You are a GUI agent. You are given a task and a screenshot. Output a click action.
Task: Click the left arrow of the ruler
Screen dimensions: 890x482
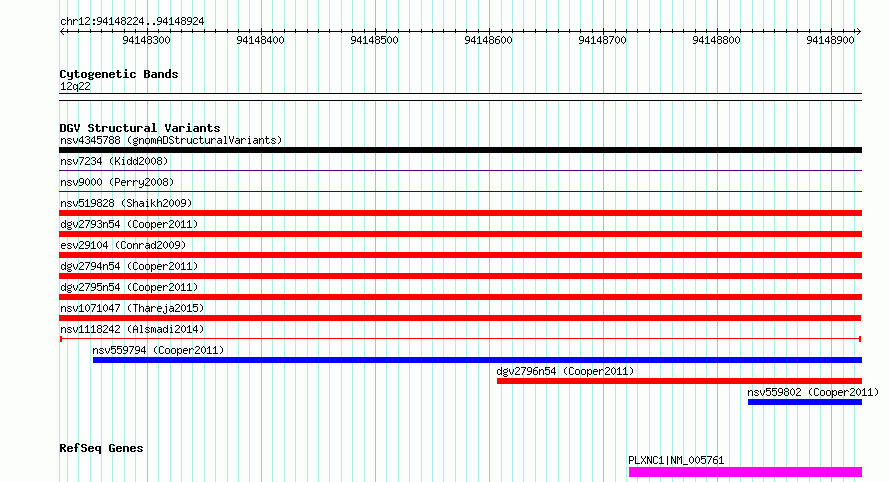62,32
